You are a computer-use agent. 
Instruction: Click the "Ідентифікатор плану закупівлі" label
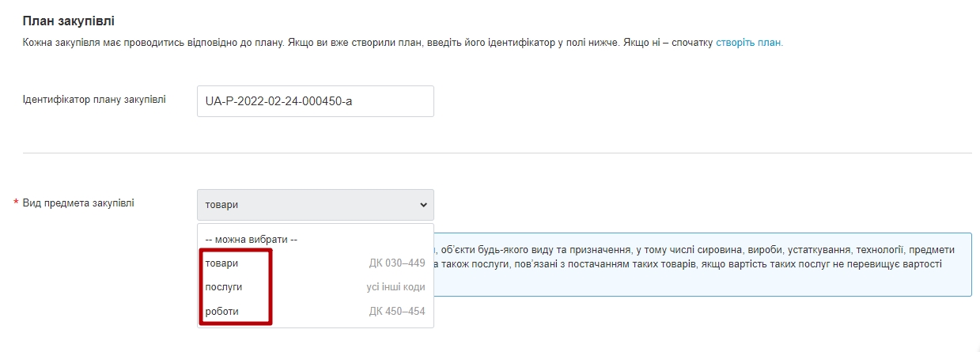[x=94, y=100]
